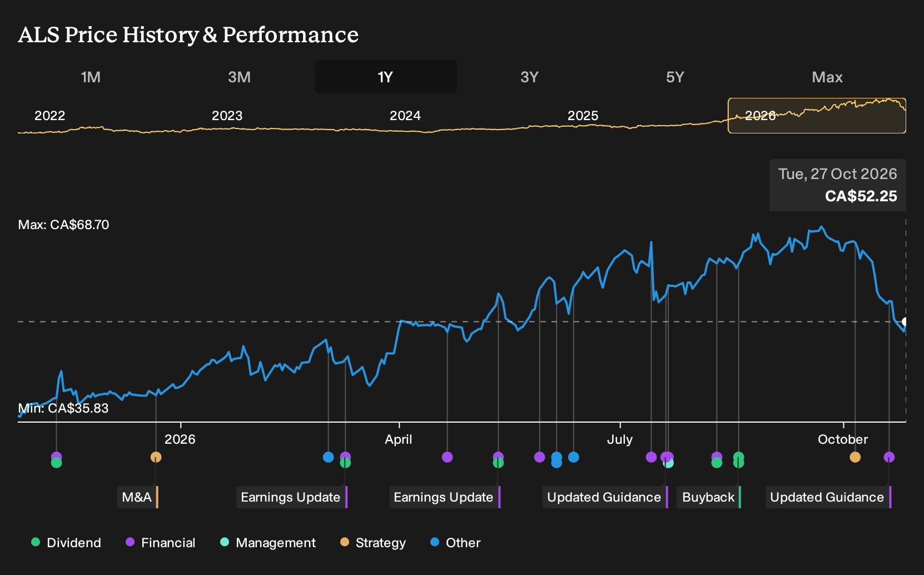
Task: Open the M&A event label
Action: (x=138, y=497)
